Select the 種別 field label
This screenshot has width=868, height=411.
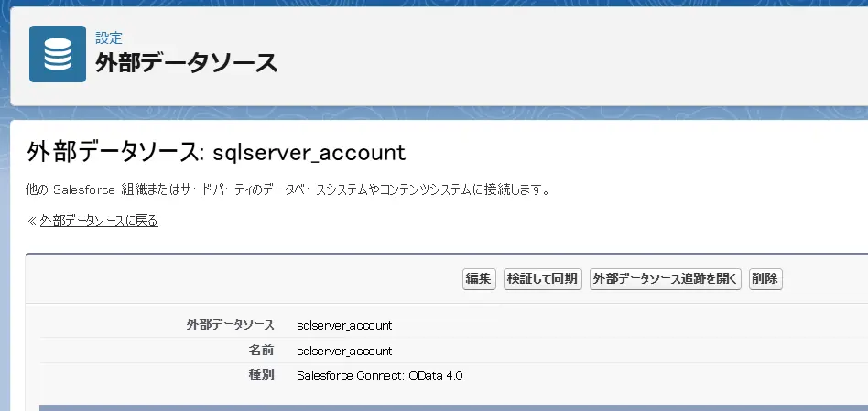pos(261,375)
